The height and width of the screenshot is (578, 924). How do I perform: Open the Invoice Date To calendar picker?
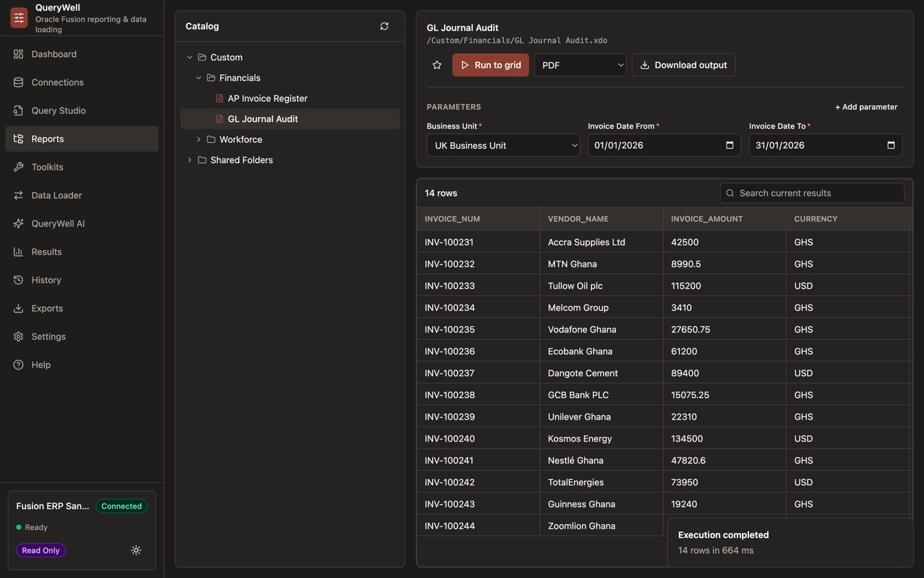(891, 145)
